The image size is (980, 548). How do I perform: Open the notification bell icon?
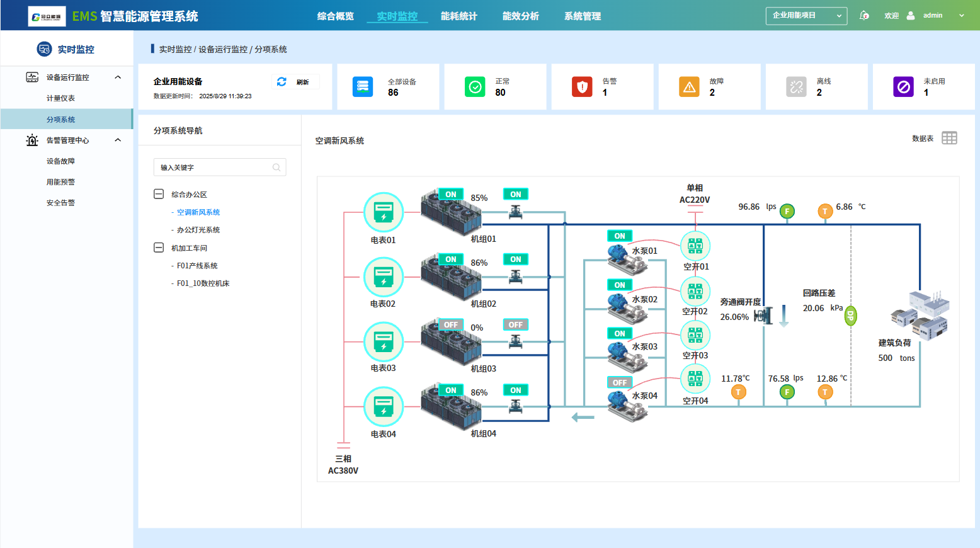[x=864, y=16]
